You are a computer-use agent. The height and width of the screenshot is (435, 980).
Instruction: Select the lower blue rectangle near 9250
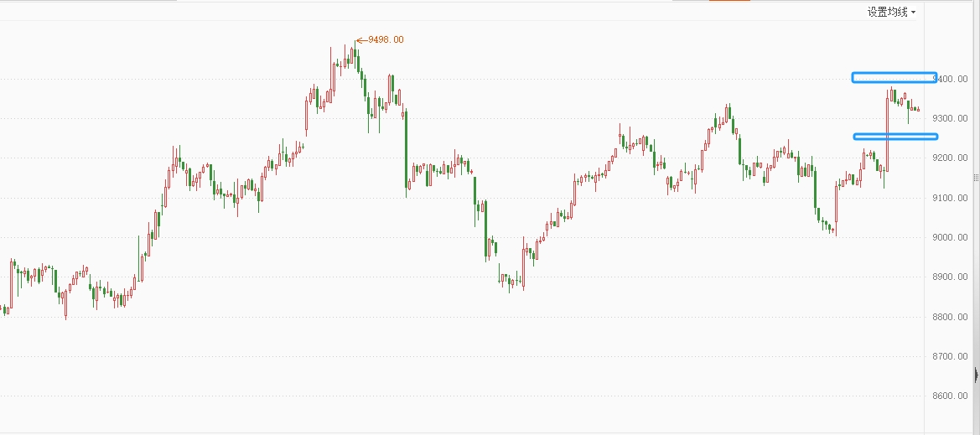pos(894,136)
